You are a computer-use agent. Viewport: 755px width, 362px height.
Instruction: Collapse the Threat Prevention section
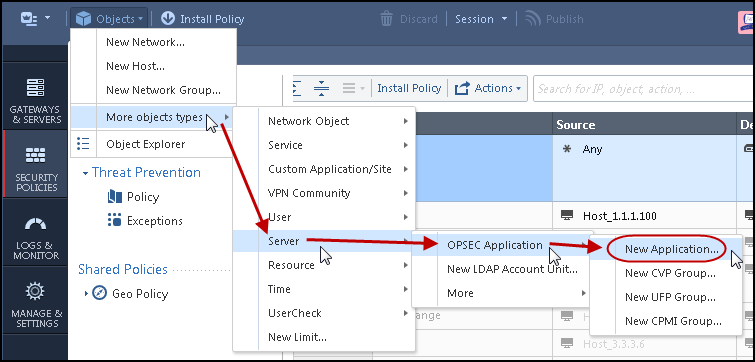(86, 173)
